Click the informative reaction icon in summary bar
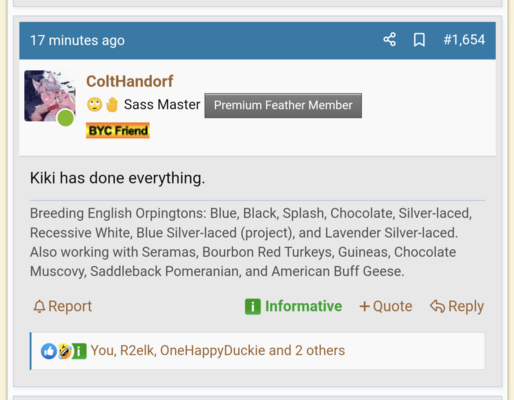This screenshot has width=514, height=400. (x=79, y=351)
